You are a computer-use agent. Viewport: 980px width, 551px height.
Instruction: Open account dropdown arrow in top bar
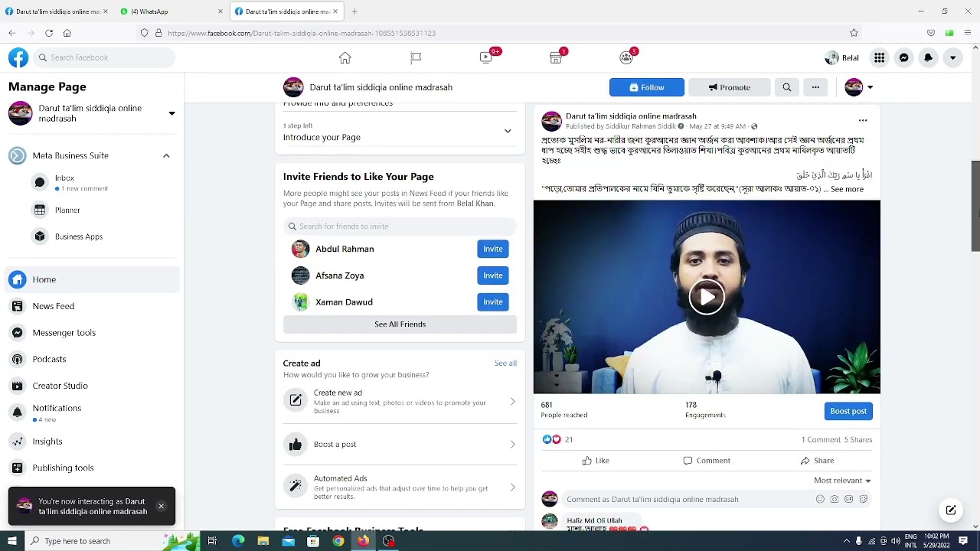952,57
